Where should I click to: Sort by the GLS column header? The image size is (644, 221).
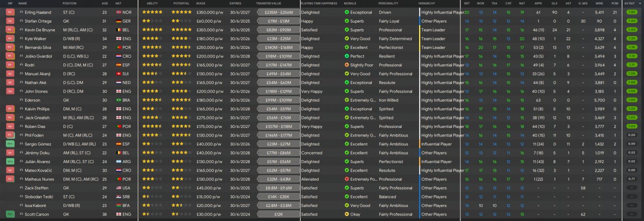[x=554, y=4]
